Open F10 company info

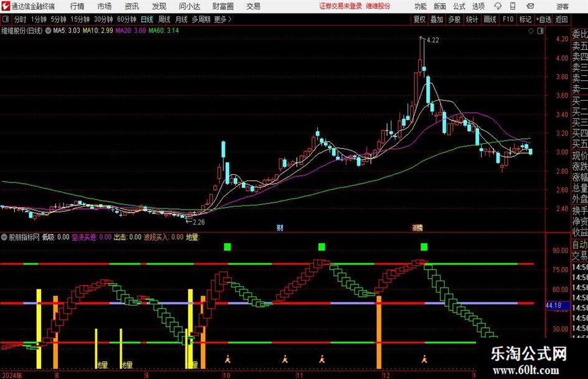[508, 19]
